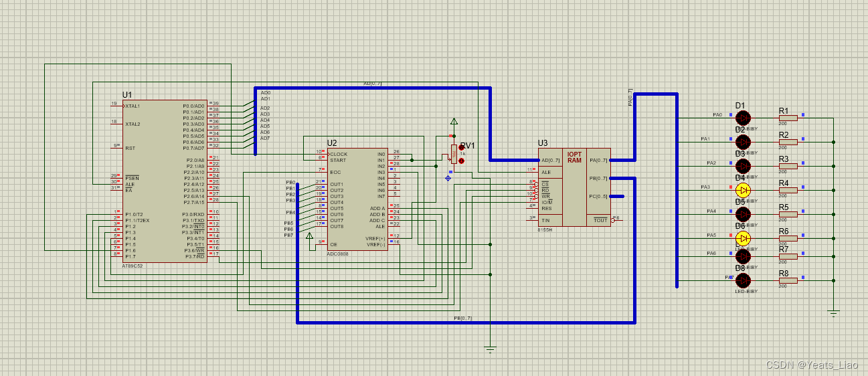The image size is (868, 376).
Task: Click the XTAL2 pin on U1
Action: pos(133,124)
